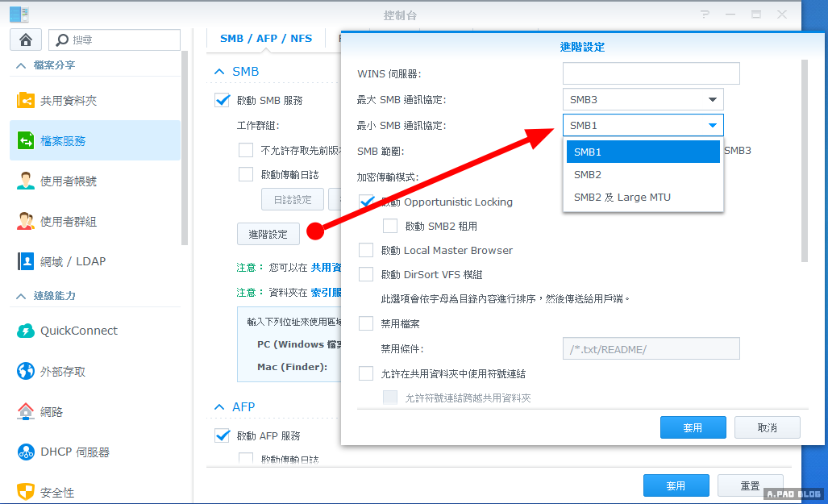Click the WINS 伺服器 input field
Screen dimensions: 828x504
tap(651, 73)
